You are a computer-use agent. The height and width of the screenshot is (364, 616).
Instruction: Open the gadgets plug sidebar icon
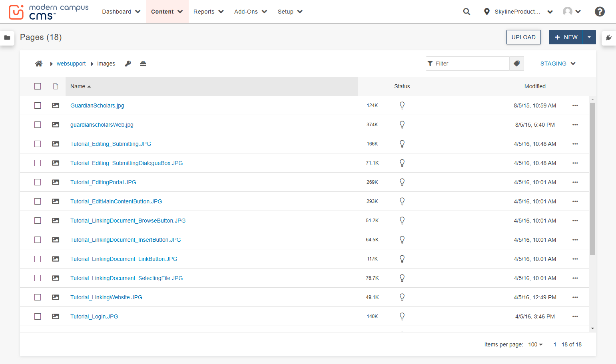pos(609,38)
